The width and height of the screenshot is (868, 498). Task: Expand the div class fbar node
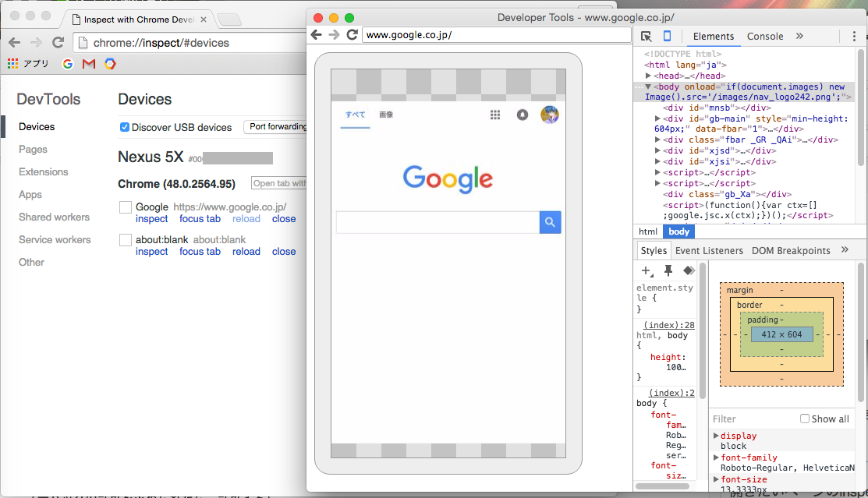click(657, 140)
